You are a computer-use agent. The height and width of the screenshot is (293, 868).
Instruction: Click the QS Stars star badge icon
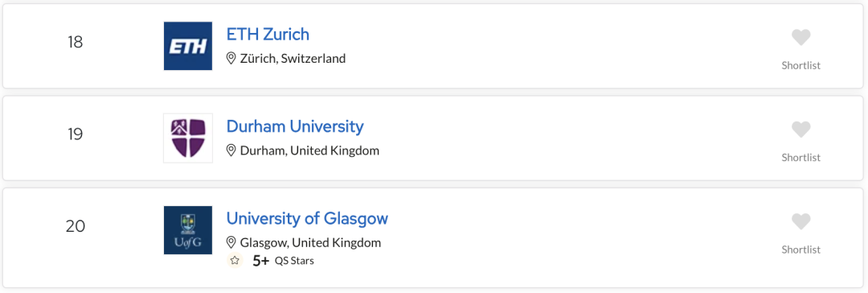235,260
